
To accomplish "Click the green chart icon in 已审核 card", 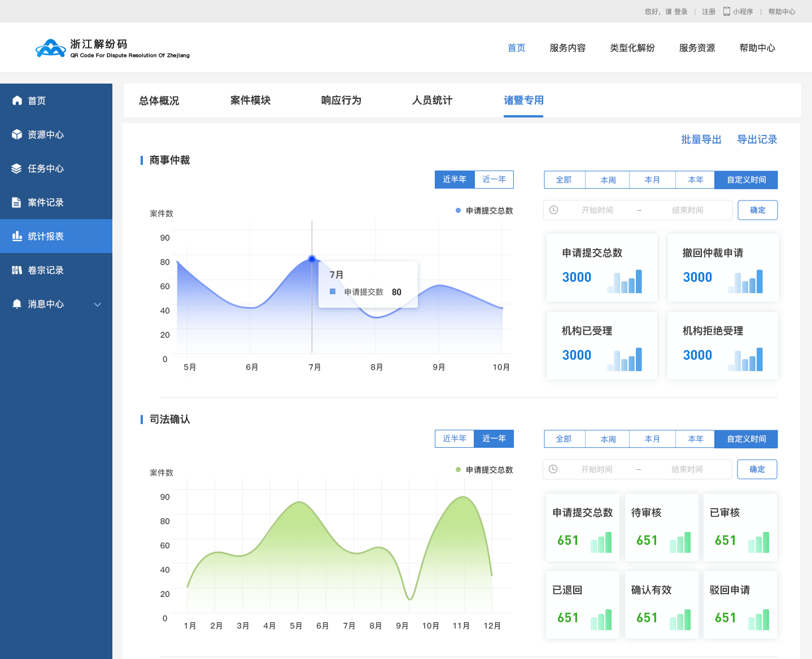I will [758, 542].
